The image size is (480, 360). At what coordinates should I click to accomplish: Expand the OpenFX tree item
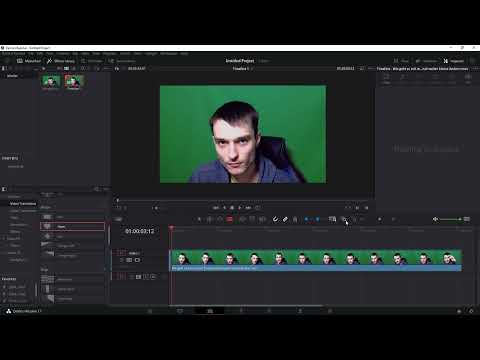(x=4, y=239)
